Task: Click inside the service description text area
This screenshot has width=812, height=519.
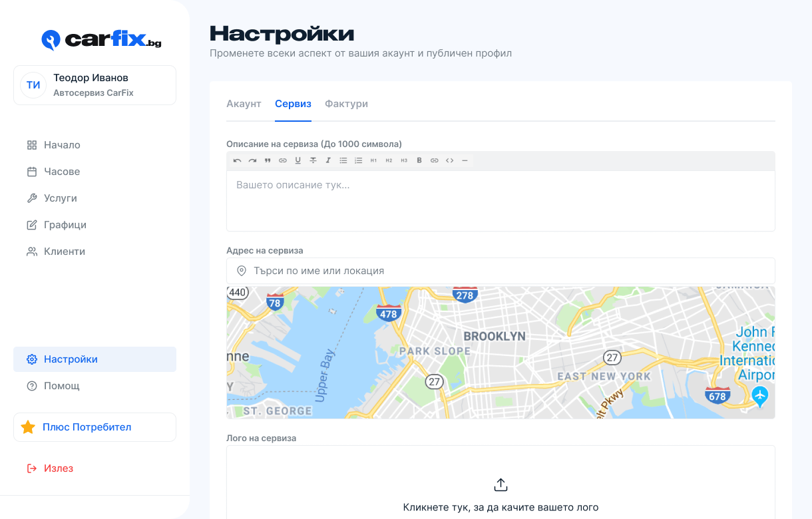Action: pos(501,201)
